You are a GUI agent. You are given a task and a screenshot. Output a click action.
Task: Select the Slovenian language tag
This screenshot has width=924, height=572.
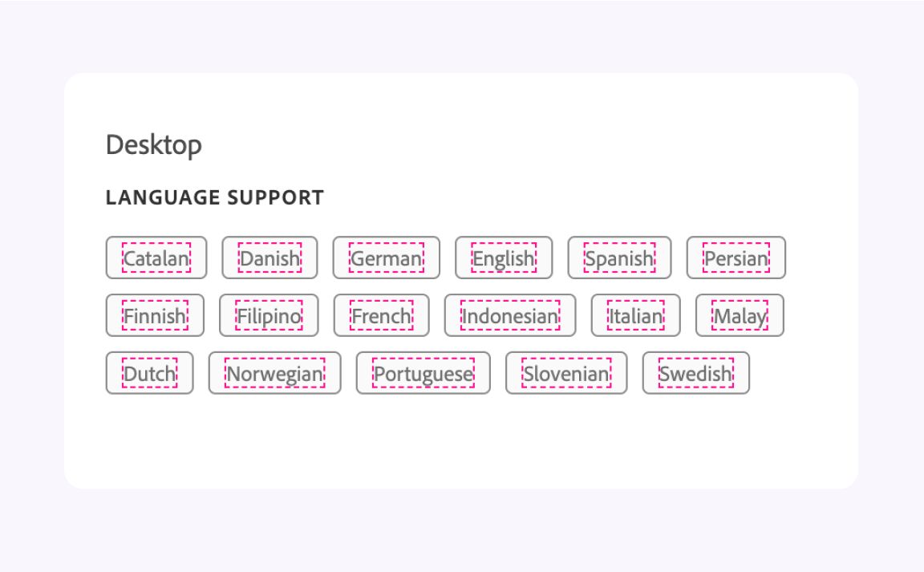565,373
